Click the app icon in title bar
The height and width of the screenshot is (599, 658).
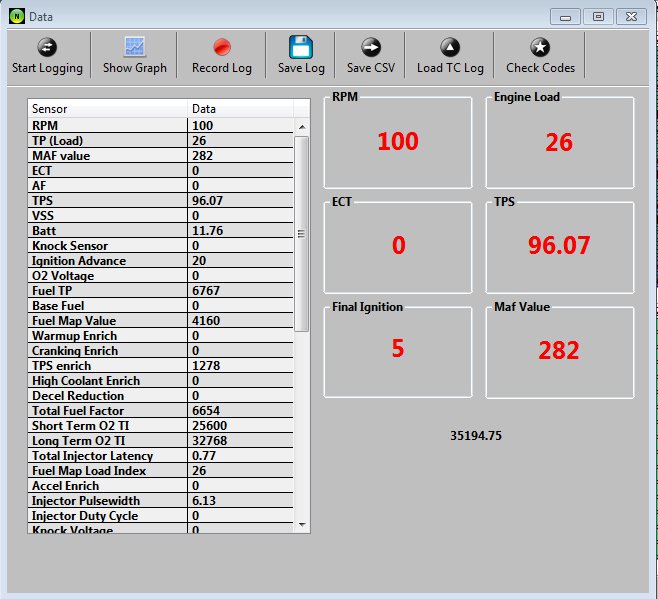click(16, 16)
